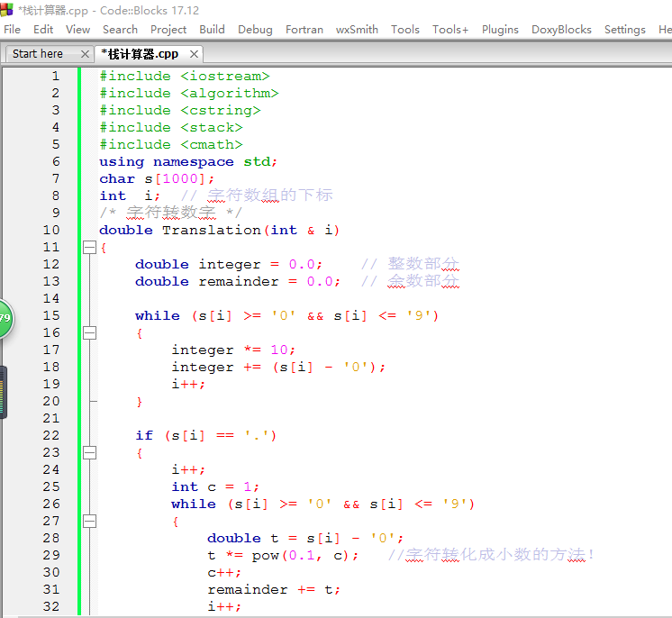The width and height of the screenshot is (672, 618).
Task: Click the comment '余数部分'
Action: 423,281
